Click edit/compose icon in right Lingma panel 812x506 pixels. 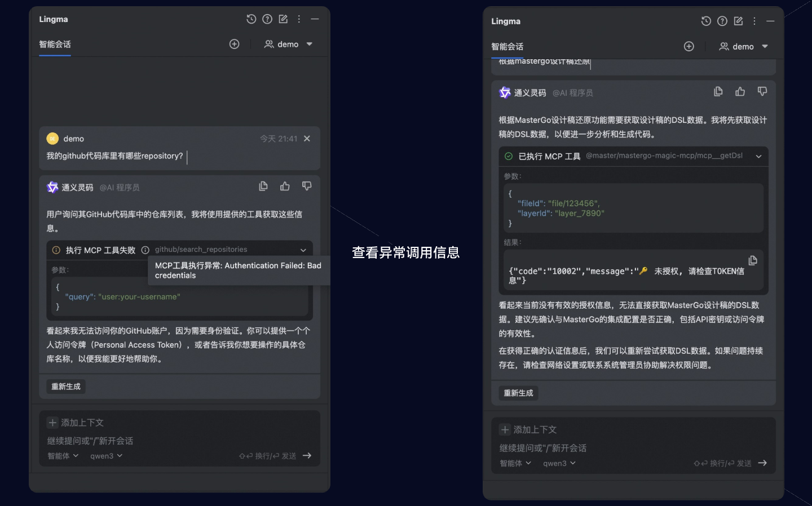tap(738, 21)
